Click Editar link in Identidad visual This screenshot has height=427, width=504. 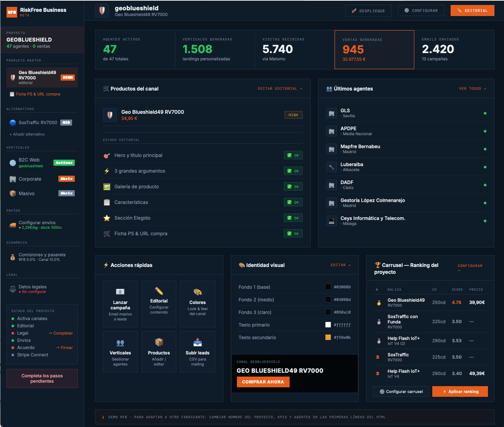(341, 265)
